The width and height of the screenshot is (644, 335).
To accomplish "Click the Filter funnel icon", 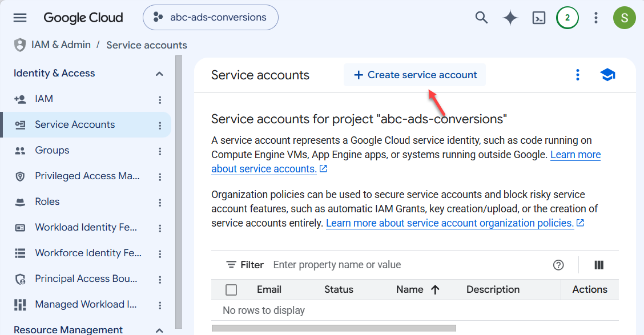I will click(x=231, y=265).
